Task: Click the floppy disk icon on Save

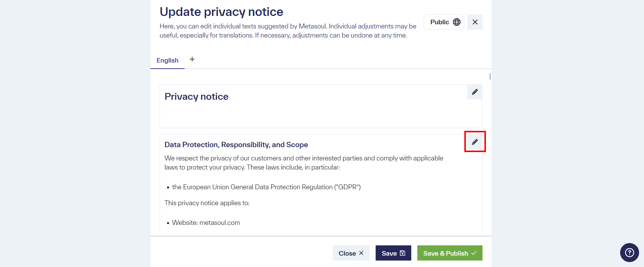Action: 403,253
